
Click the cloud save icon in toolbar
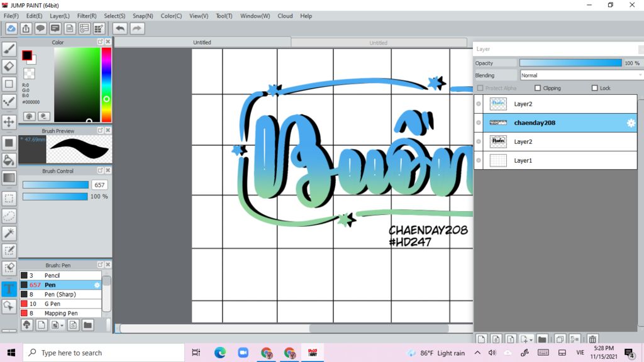11,28
